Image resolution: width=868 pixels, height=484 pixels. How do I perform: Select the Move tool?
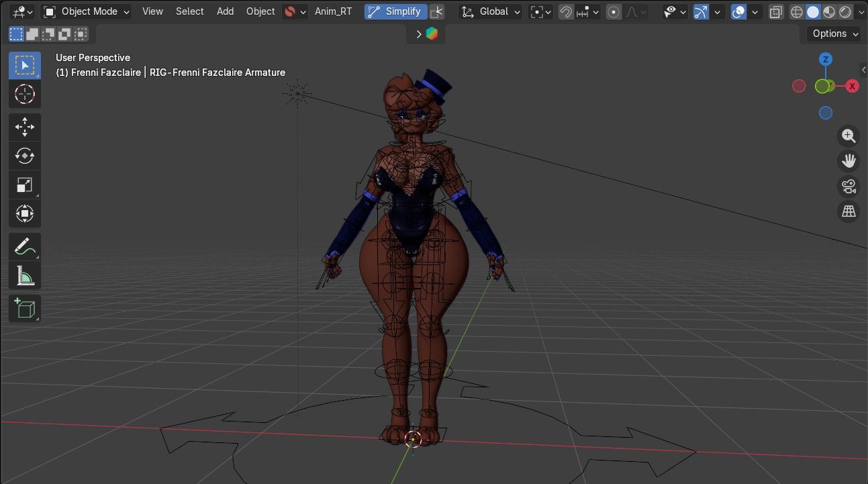coord(25,127)
